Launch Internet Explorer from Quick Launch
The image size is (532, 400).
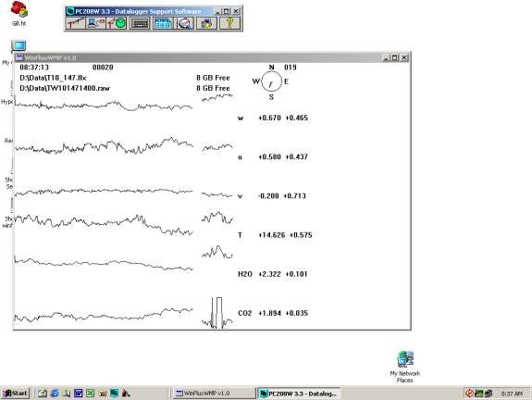click(x=55, y=394)
